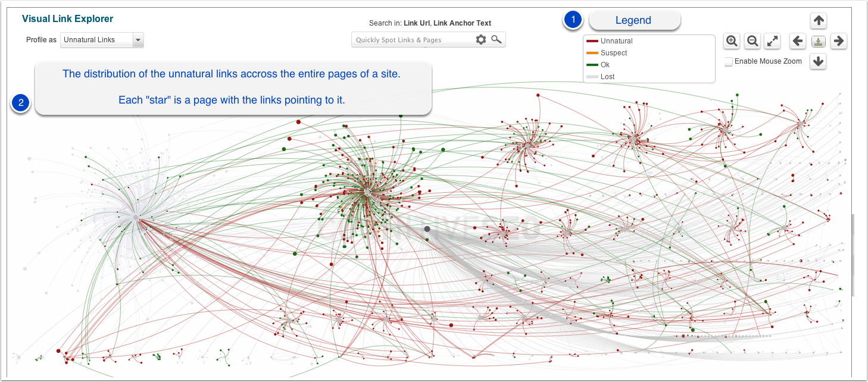The width and height of the screenshot is (868, 382).
Task: Click the Profile as label
Action: 42,40
